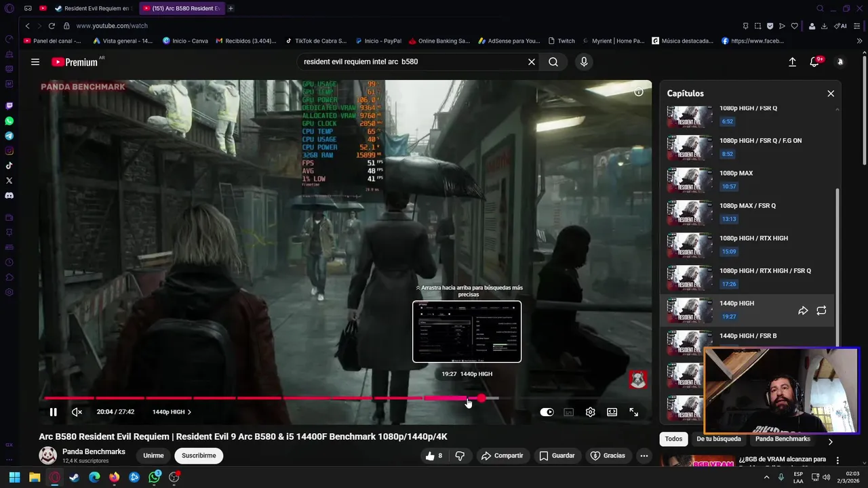The image size is (868, 488).
Task: Start voice search with microphone
Action: pyautogui.click(x=584, y=62)
